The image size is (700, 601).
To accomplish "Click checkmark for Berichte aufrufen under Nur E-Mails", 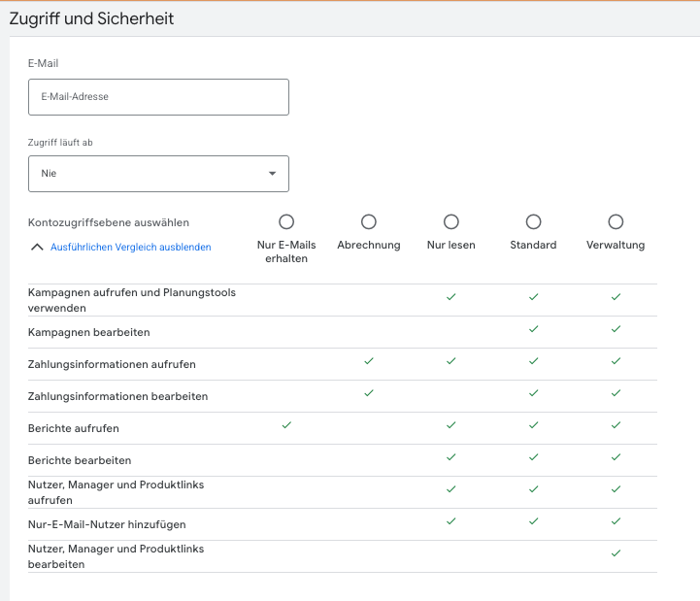I will click(286, 425).
